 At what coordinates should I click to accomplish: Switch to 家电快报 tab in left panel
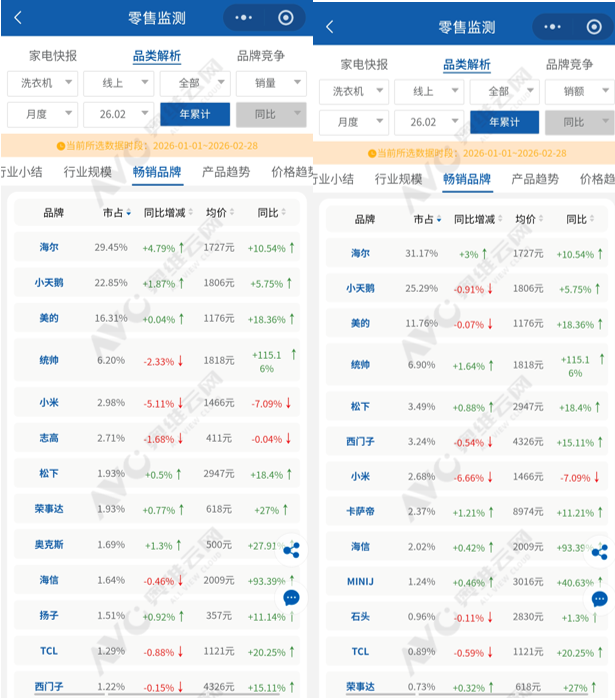(53, 56)
